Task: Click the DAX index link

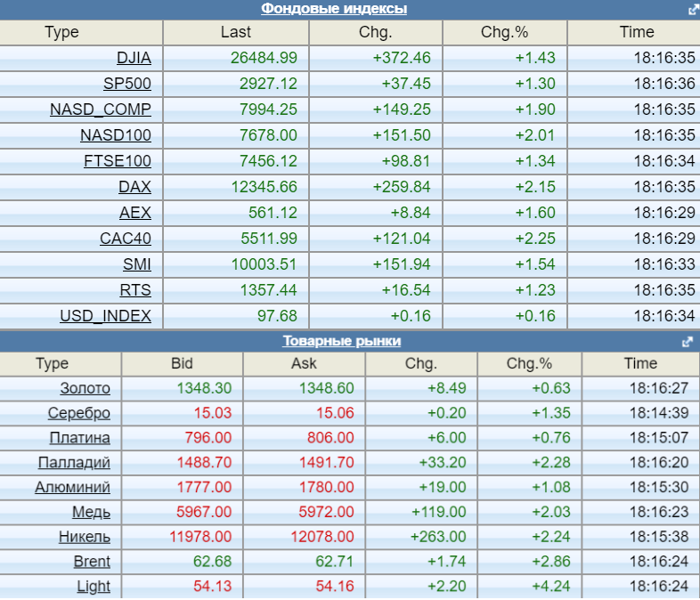Action: [x=134, y=187]
